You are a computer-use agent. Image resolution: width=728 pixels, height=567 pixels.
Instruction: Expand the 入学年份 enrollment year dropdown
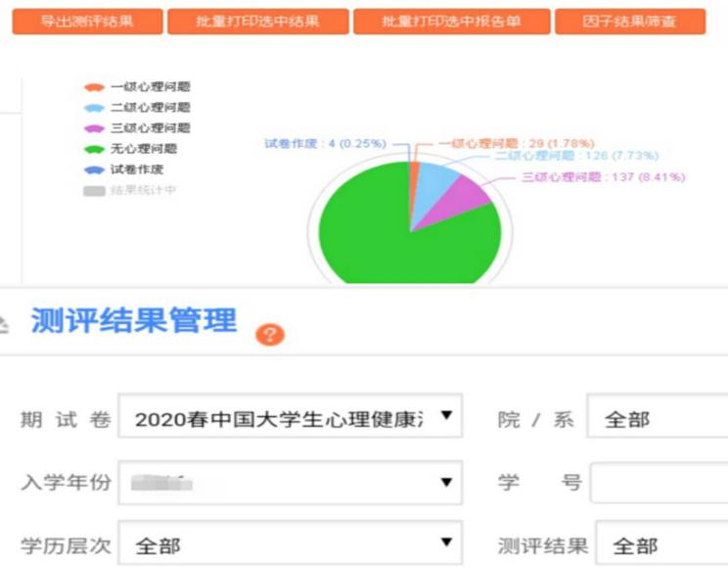click(x=290, y=482)
